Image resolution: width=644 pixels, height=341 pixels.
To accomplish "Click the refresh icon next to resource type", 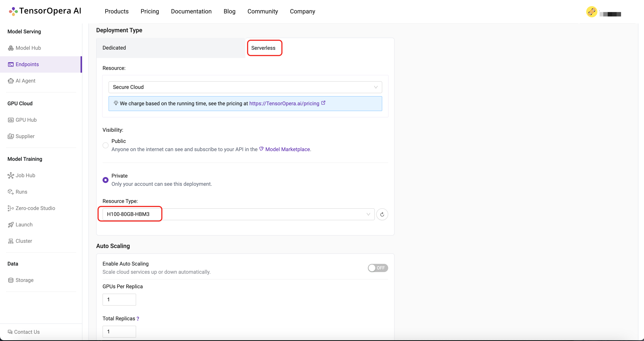I will [382, 214].
